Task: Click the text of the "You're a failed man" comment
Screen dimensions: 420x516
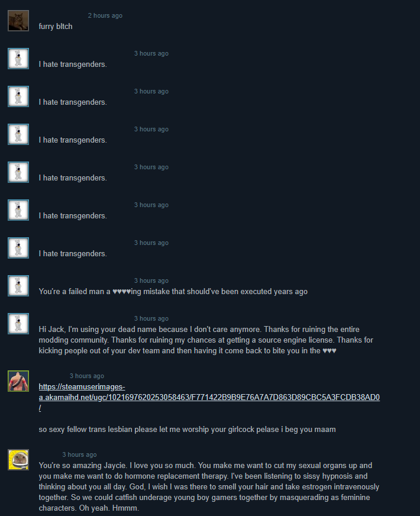Action: tap(173, 292)
